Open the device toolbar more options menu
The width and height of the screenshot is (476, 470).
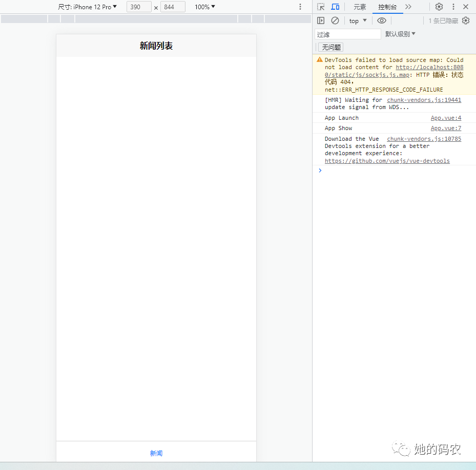coord(300,7)
